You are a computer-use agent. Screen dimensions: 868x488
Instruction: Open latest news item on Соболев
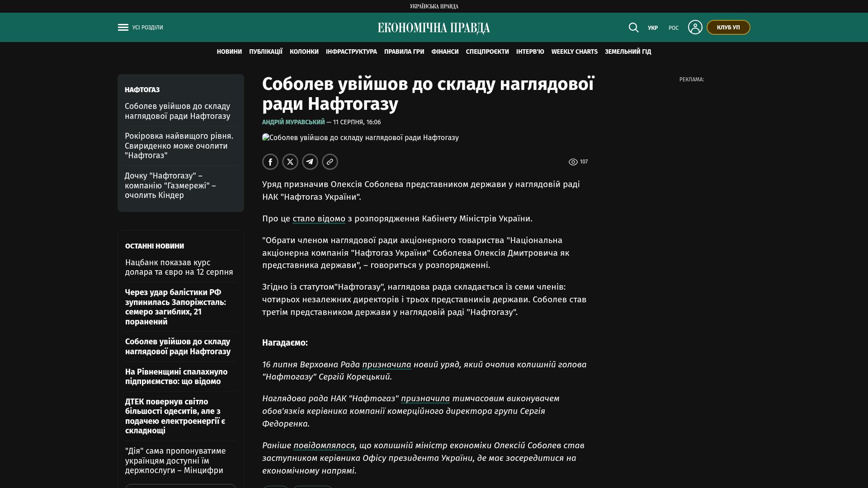(x=178, y=347)
